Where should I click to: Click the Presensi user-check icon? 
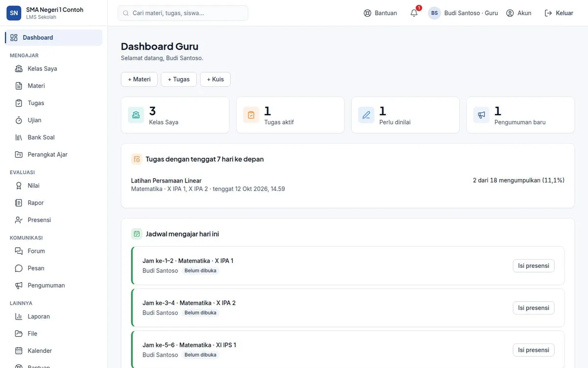19,220
